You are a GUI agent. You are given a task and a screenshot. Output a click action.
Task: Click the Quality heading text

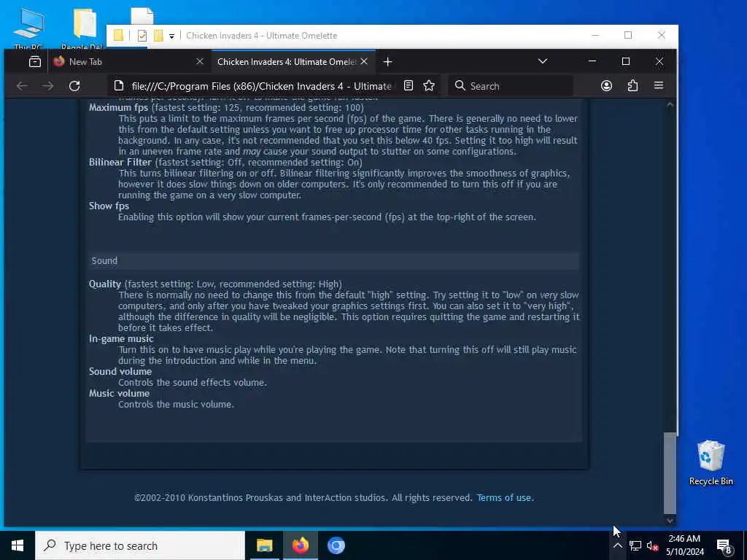point(105,284)
